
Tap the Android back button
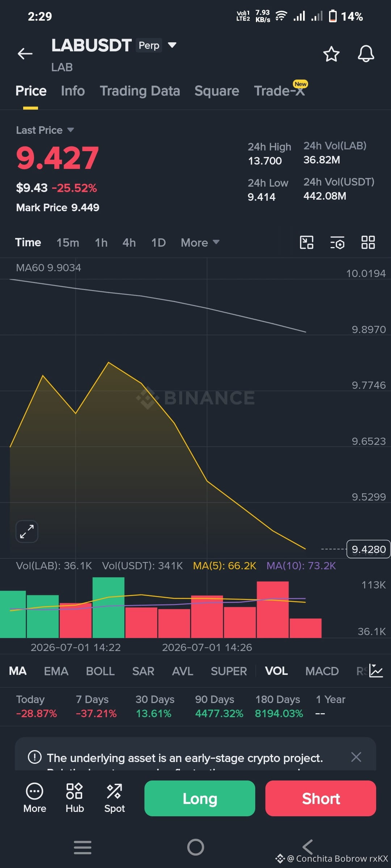[x=308, y=847]
